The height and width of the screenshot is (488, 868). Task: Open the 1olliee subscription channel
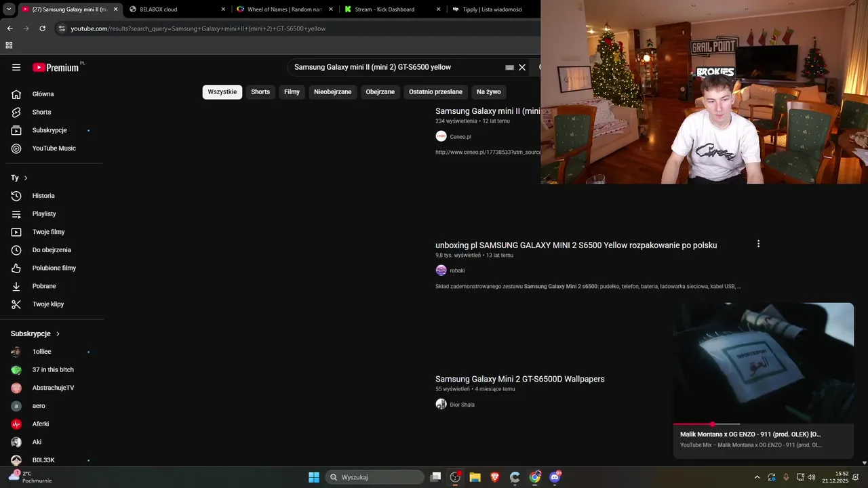click(x=41, y=352)
